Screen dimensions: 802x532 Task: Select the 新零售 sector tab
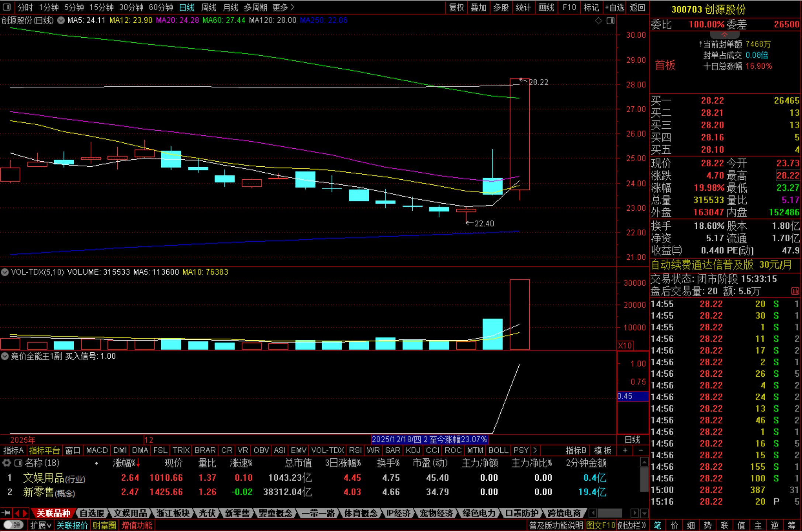point(237,513)
